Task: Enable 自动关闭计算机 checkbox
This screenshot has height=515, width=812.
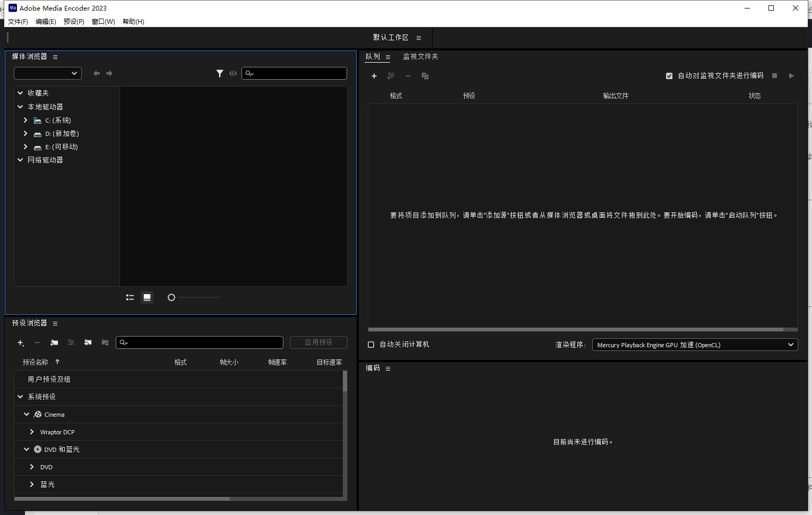Action: (371, 345)
